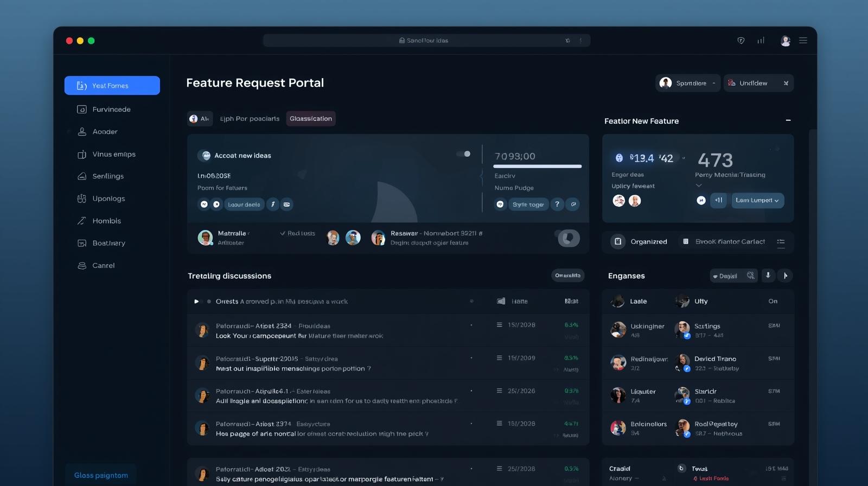The width and height of the screenshot is (868, 486).
Task: Click the address bar field
Action: coord(426,41)
